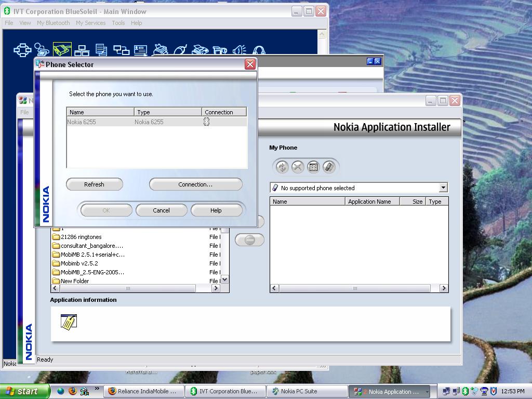
Task: Open the My Bluetooth menu
Action: click(54, 23)
